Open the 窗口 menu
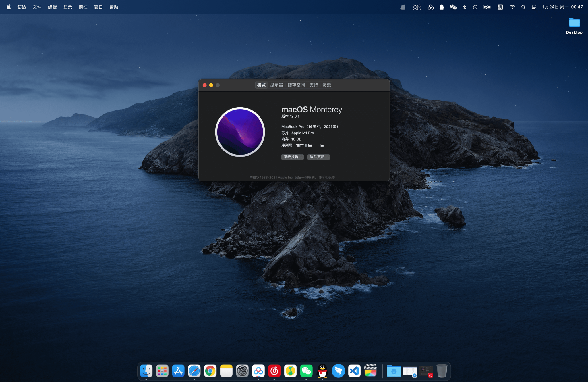The width and height of the screenshot is (588, 382). pyautogui.click(x=98, y=7)
